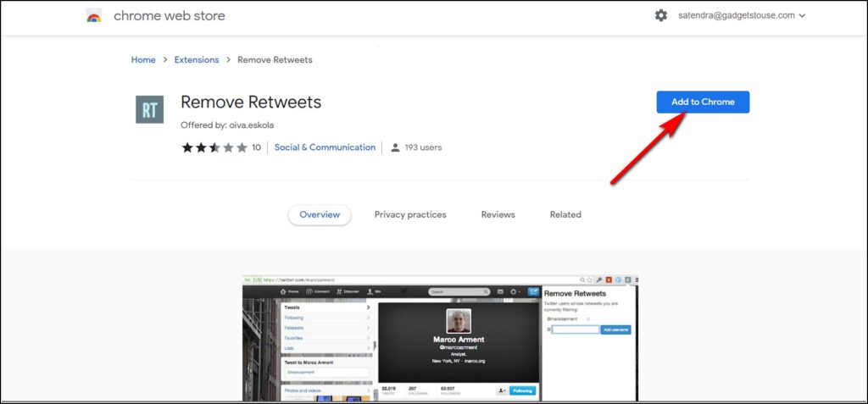The height and width of the screenshot is (404, 868).
Task: Open the Reviews tab
Action: coord(498,215)
